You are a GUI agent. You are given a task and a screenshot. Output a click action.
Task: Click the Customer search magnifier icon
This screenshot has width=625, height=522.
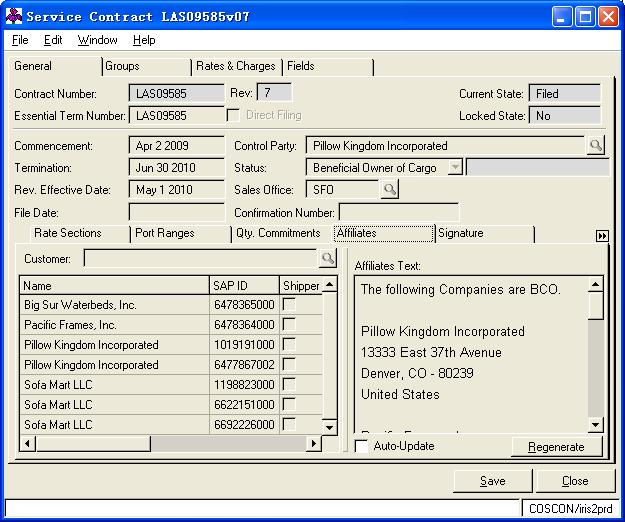pos(326,259)
